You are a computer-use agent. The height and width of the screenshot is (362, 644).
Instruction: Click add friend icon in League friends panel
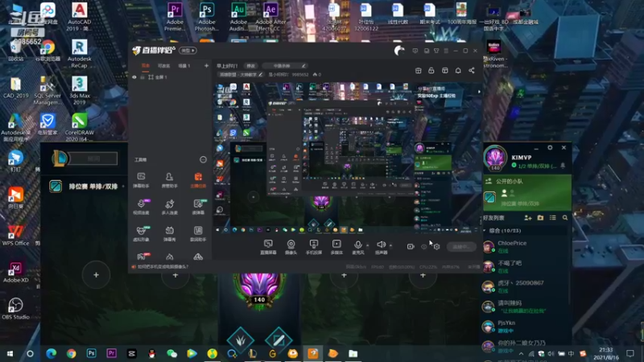[528, 218]
